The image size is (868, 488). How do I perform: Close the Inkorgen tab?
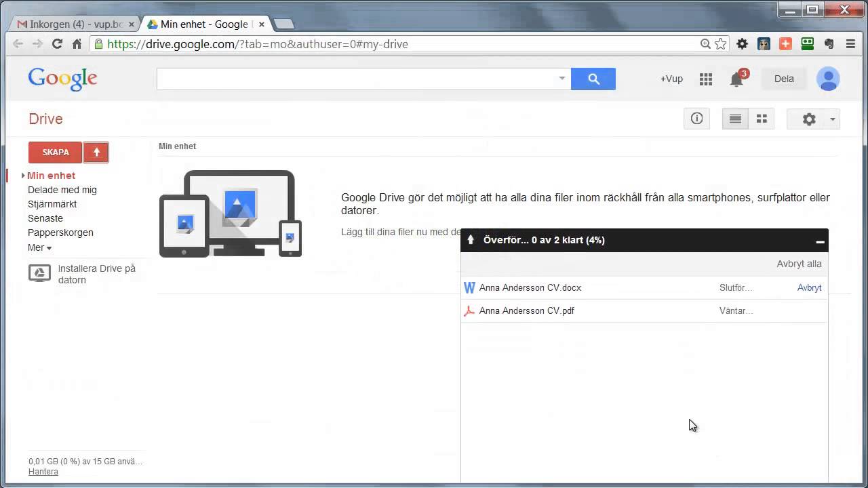tap(132, 24)
